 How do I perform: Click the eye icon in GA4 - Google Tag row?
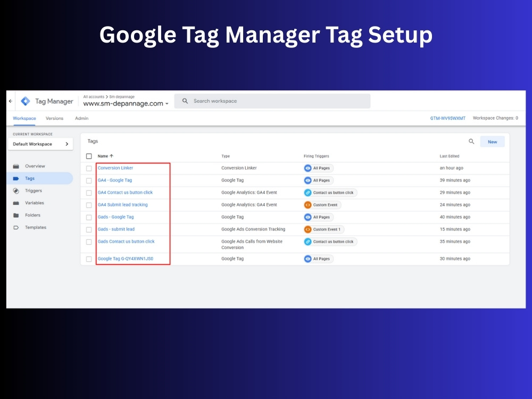tap(307, 180)
